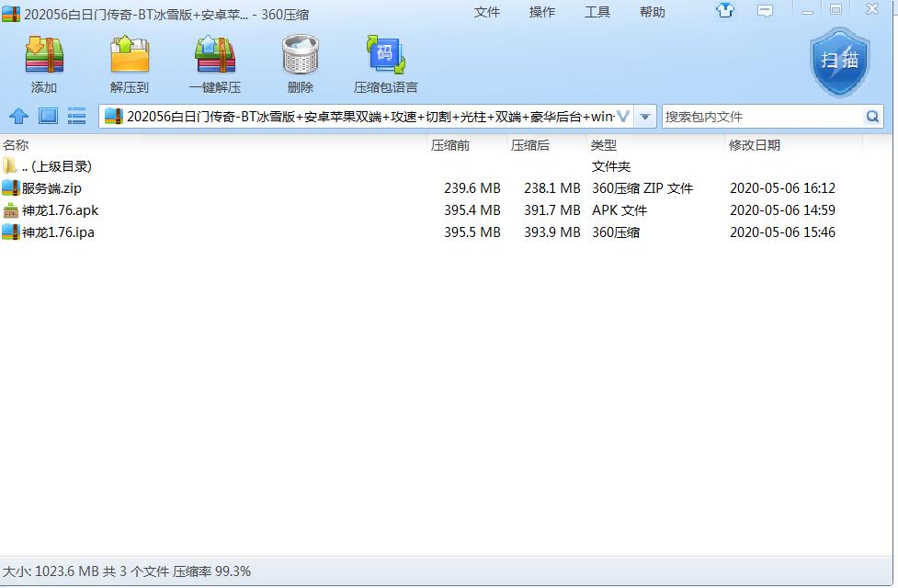This screenshot has height=588, width=898.
Task: Click the 添加 (Add) toolbar icon
Action: pos(44,55)
